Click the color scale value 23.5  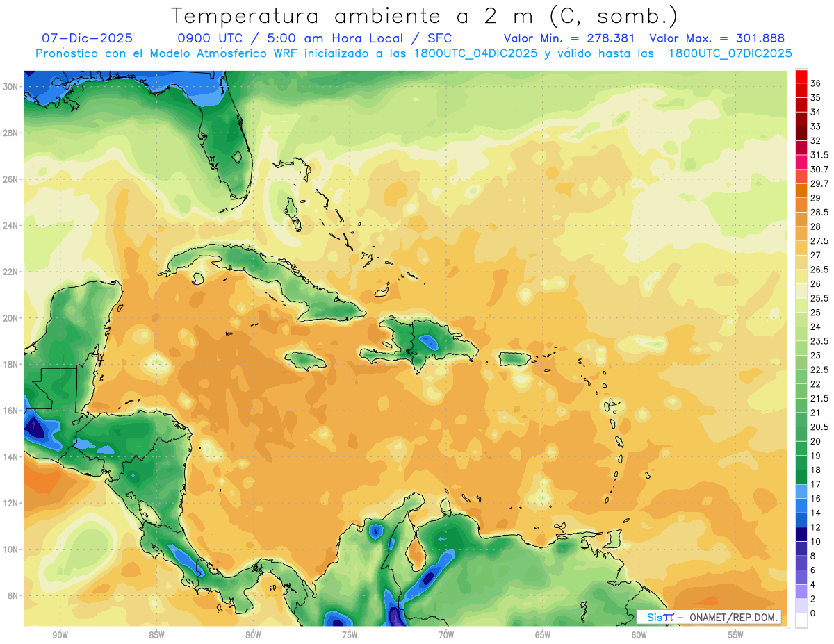coord(819,341)
